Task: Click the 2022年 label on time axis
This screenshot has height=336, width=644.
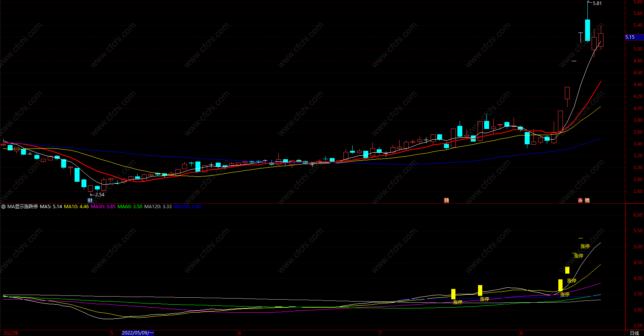Action: pyautogui.click(x=11, y=333)
